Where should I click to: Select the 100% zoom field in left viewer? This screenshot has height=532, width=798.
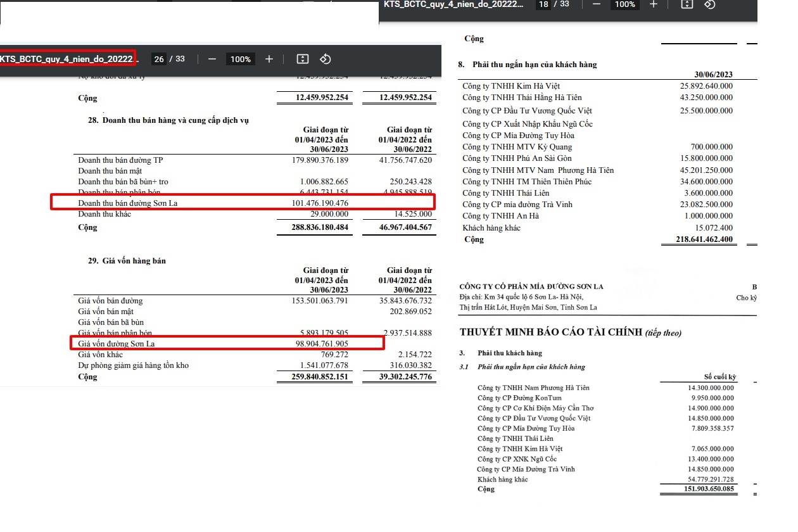241,59
